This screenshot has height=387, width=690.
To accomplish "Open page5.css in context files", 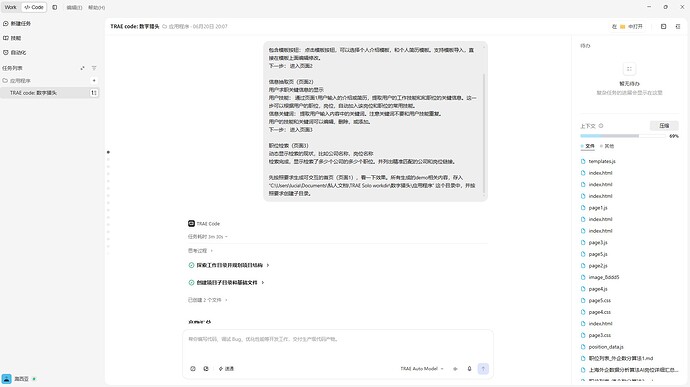I will (x=599, y=300).
